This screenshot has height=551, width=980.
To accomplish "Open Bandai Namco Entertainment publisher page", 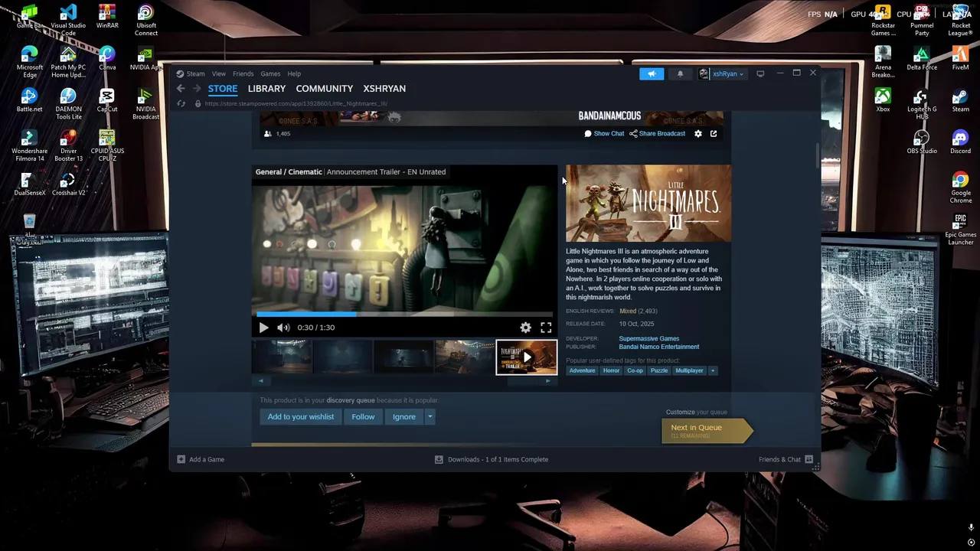I will point(658,347).
